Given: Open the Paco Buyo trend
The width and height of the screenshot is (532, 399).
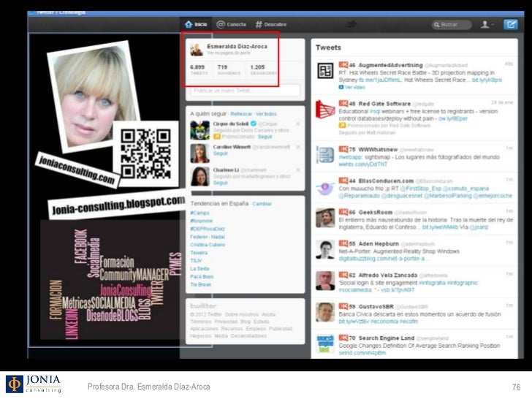Looking at the screenshot, I should pyautogui.click(x=202, y=277).
